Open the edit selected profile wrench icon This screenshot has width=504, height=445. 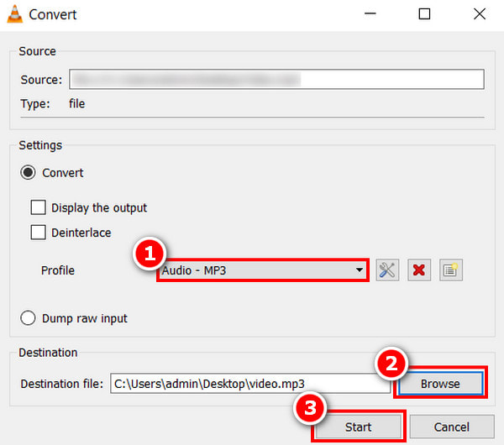point(387,270)
